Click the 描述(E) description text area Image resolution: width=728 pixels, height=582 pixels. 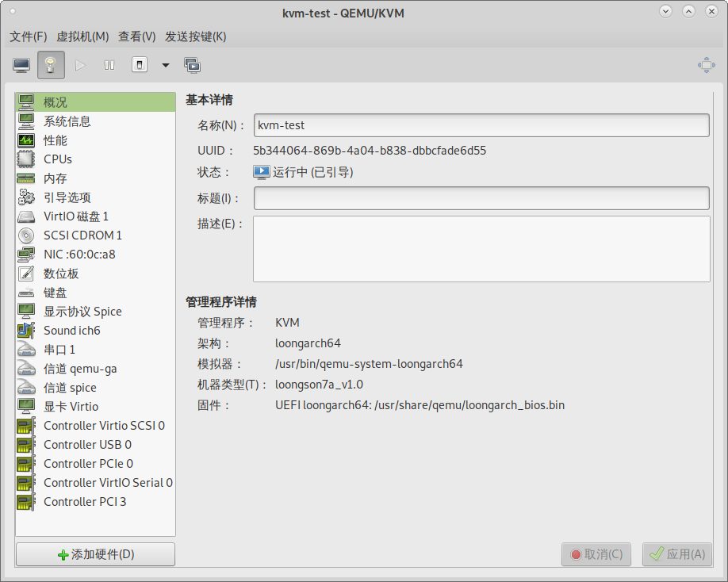click(481, 249)
